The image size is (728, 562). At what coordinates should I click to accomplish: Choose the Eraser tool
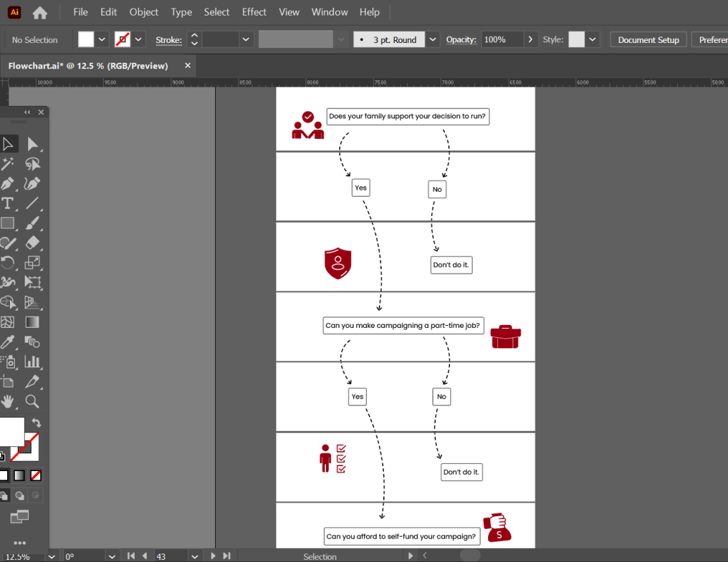(x=32, y=243)
